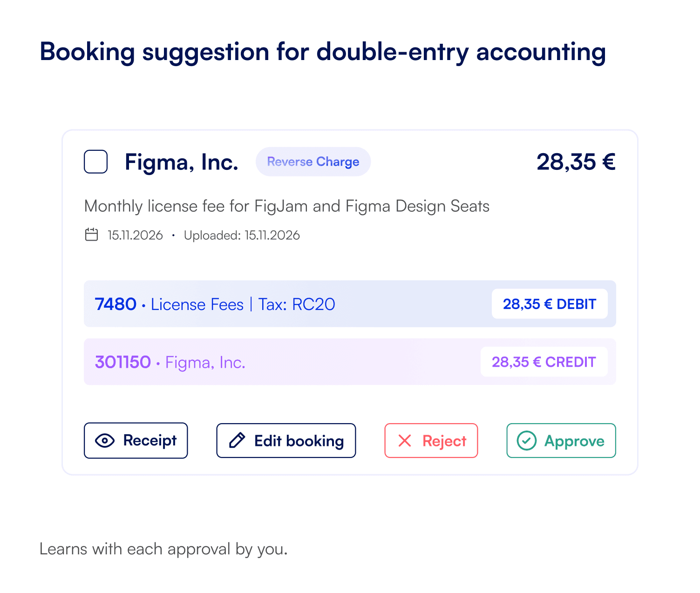Open the Figma, Inc. creditor account selector
The image size is (700, 593).
point(205,362)
